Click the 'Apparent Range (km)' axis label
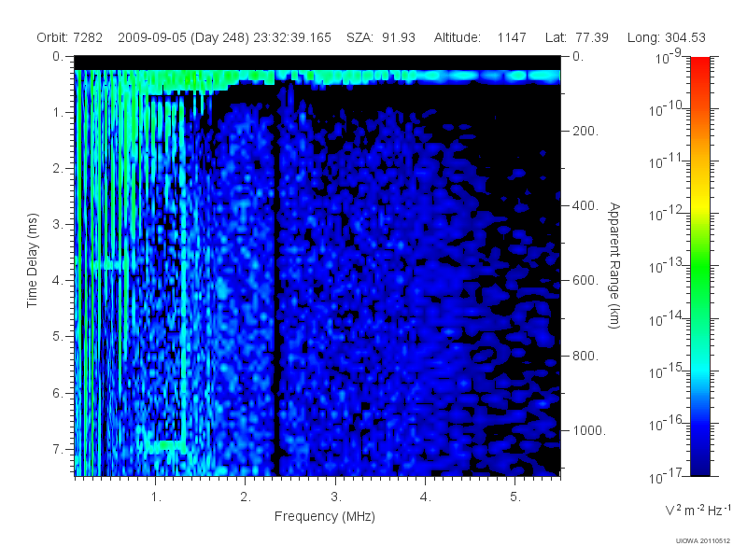The image size is (747, 560). click(614, 266)
